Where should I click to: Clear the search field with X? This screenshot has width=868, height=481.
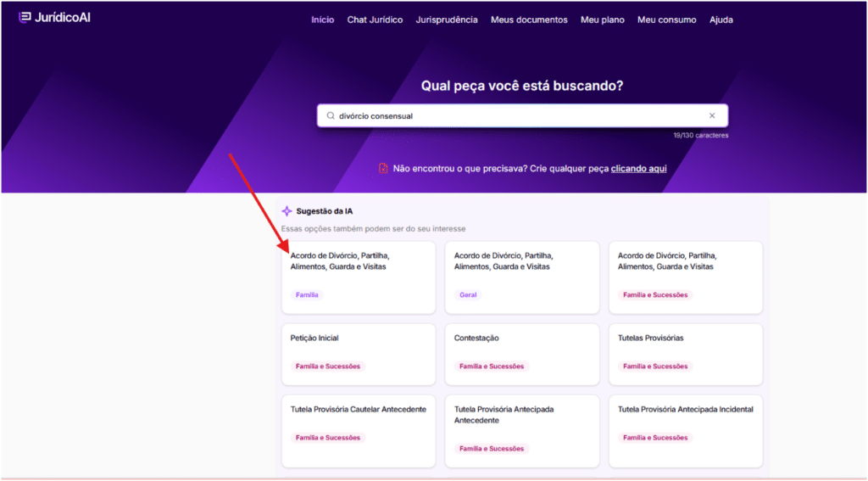click(712, 116)
